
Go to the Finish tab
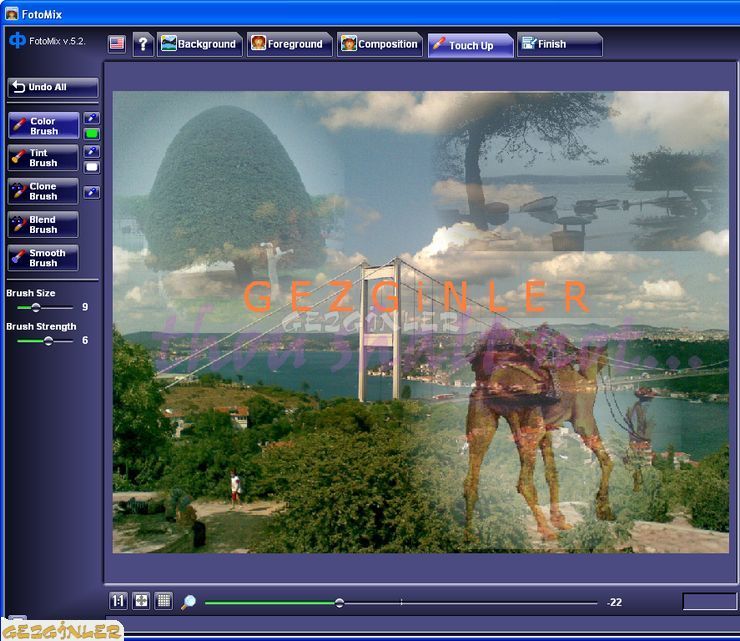tap(560, 44)
